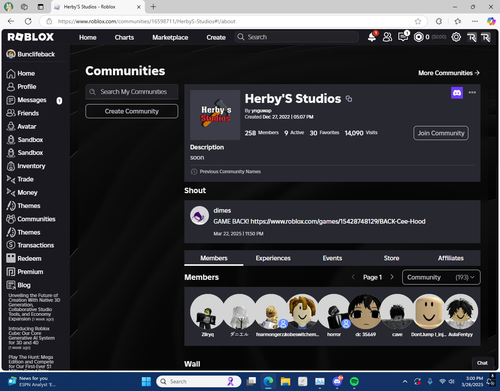500x391 pixels.
Task: Open the Community role dropdown
Action: (441, 277)
